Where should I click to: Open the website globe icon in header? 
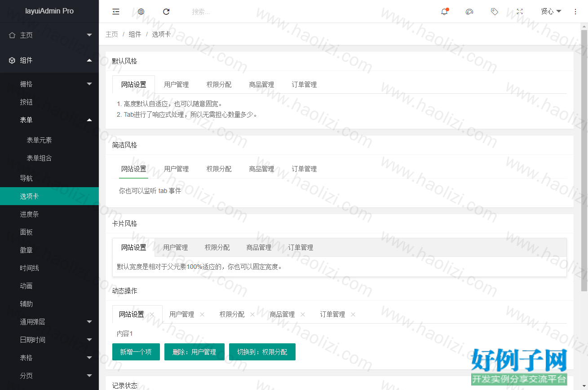click(x=141, y=12)
